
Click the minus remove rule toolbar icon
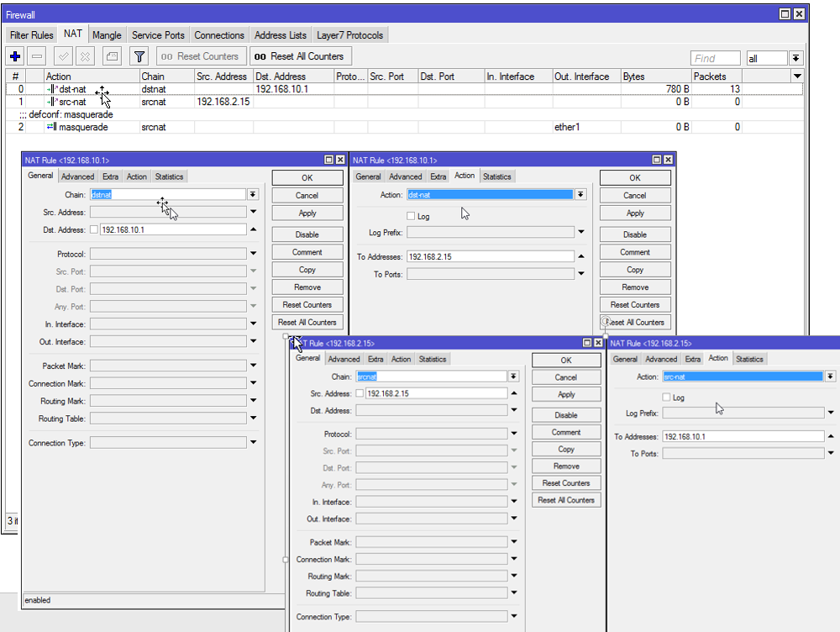pos(37,56)
